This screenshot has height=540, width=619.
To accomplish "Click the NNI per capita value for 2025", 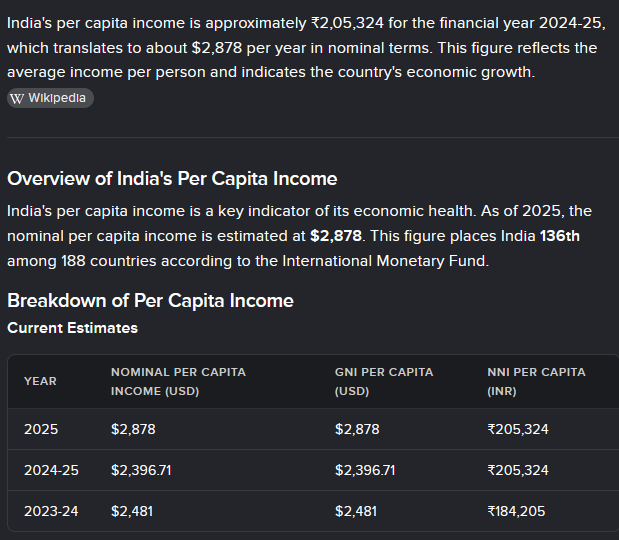I will (518, 429).
